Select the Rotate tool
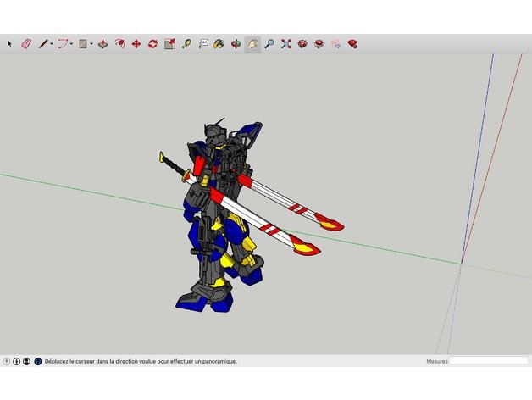532x400 pixels. [152, 43]
